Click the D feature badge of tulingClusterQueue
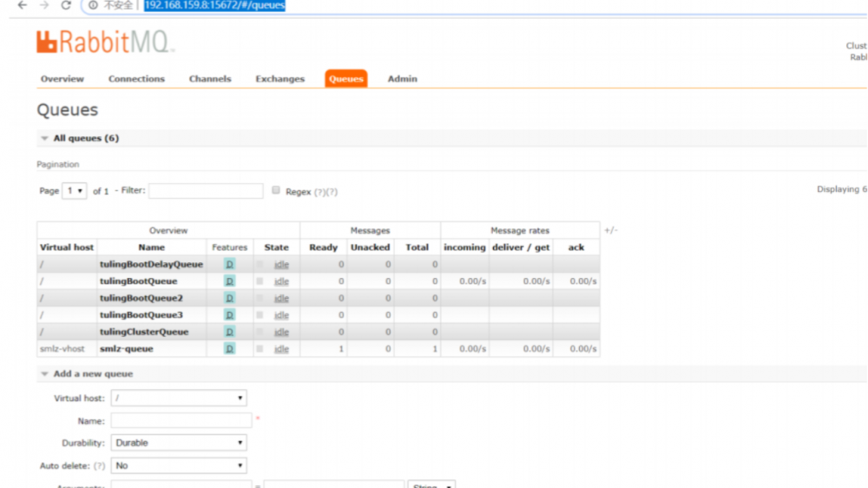 (x=229, y=332)
